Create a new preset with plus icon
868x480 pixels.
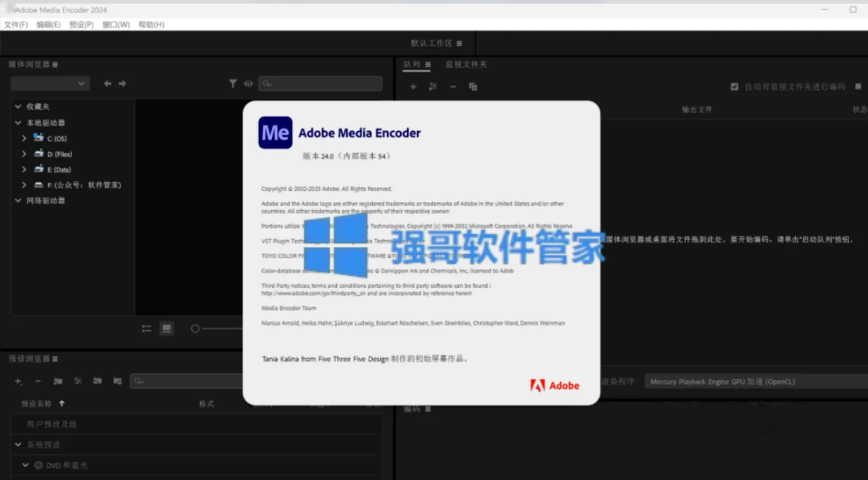pos(18,382)
